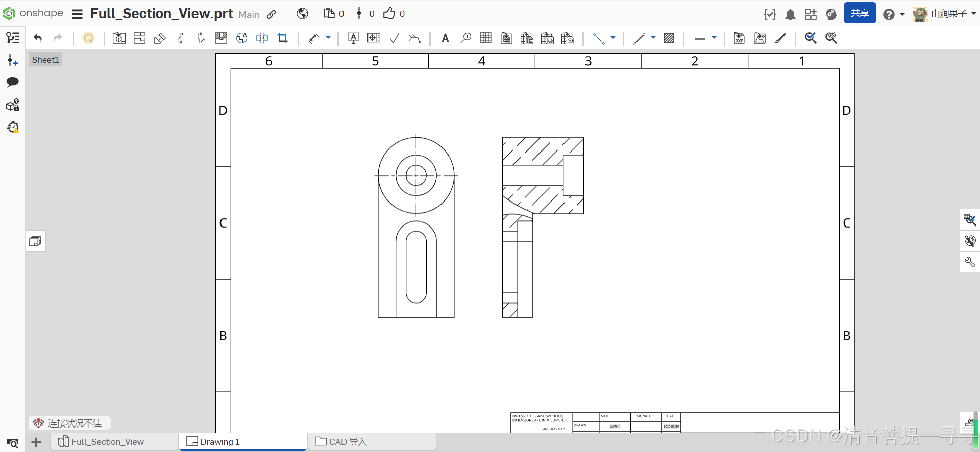
Task: Open the wrench drawing properties panel
Action: (970, 262)
